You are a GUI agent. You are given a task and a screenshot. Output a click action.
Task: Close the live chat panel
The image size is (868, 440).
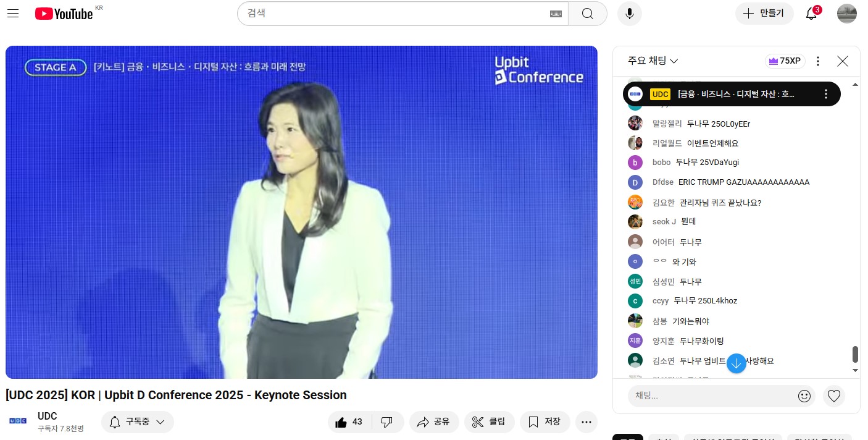[843, 61]
